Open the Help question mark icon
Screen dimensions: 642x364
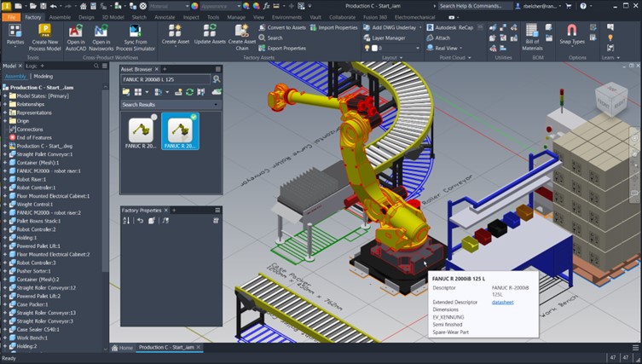tap(583, 6)
